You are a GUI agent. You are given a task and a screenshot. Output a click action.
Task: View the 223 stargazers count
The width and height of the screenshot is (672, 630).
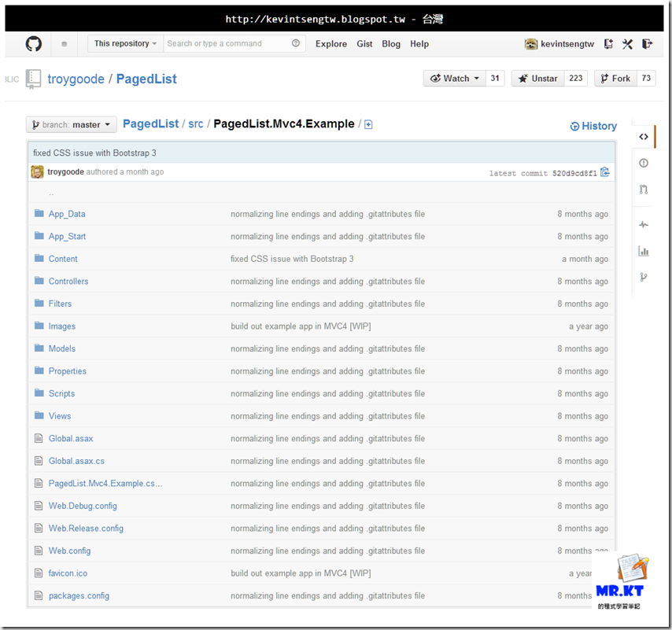coord(575,79)
